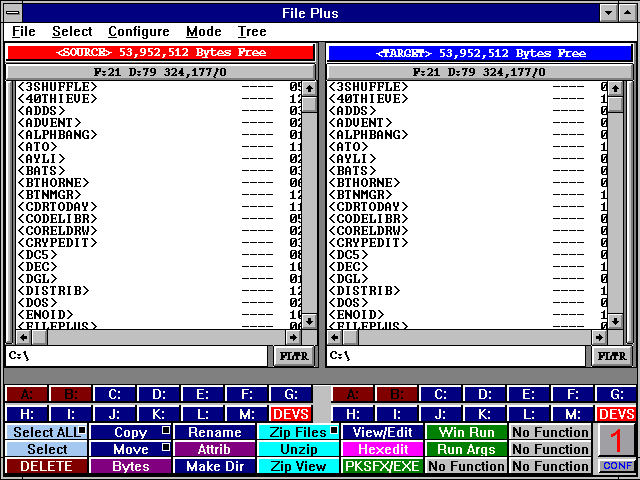Image resolution: width=640 pixels, height=480 pixels.
Task: Open the Select menu in the menu bar
Action: tap(72, 32)
